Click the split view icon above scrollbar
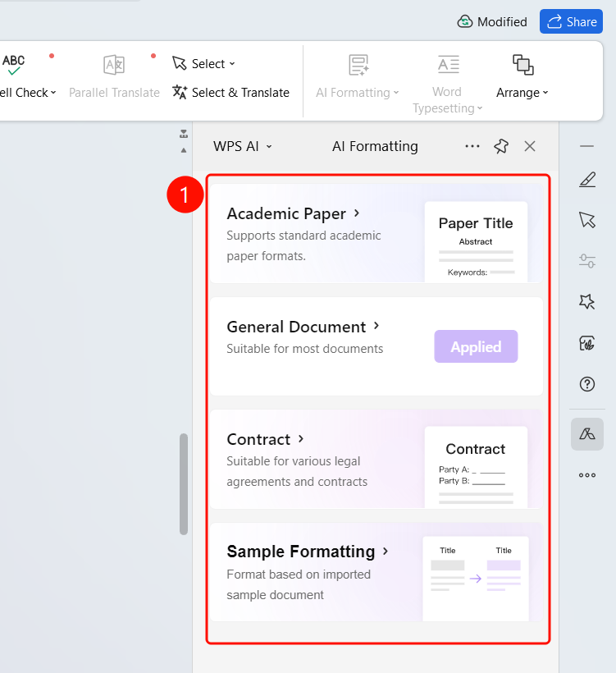This screenshot has height=673, width=616. click(184, 134)
